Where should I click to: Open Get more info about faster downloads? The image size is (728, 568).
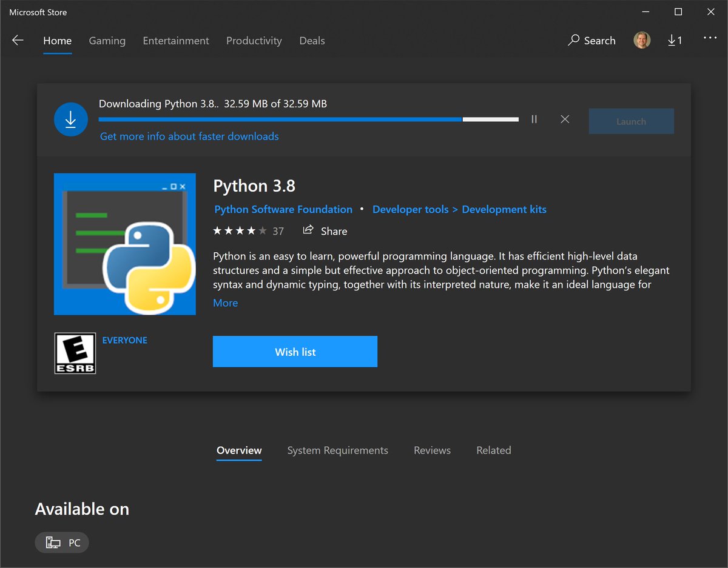(x=189, y=136)
